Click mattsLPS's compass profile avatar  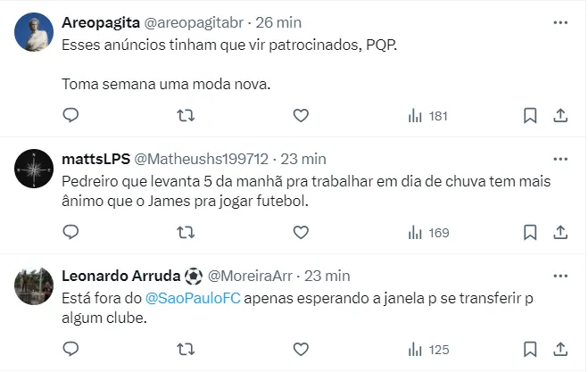(35, 169)
